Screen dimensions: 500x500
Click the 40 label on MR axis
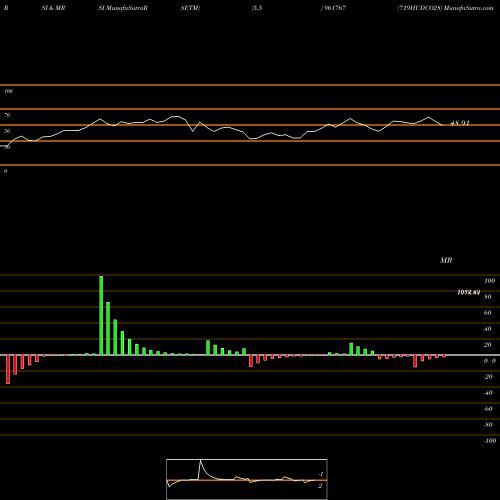point(487,329)
